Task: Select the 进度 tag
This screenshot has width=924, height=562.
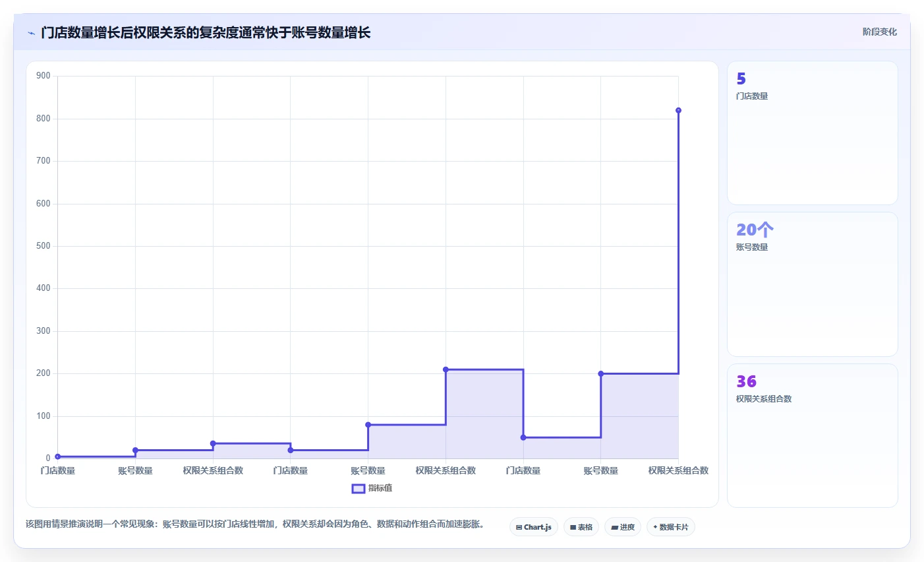Action: point(623,527)
